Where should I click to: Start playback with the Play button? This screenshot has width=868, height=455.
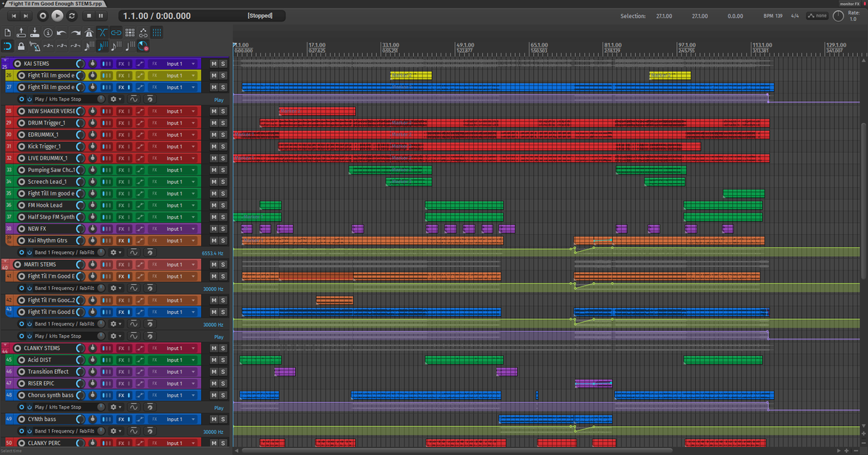(x=57, y=15)
